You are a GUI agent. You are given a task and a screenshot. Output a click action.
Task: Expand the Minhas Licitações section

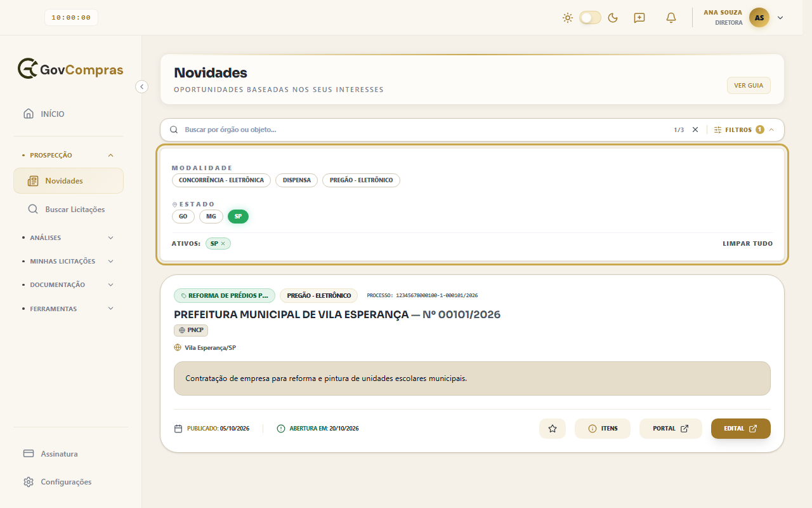69,261
